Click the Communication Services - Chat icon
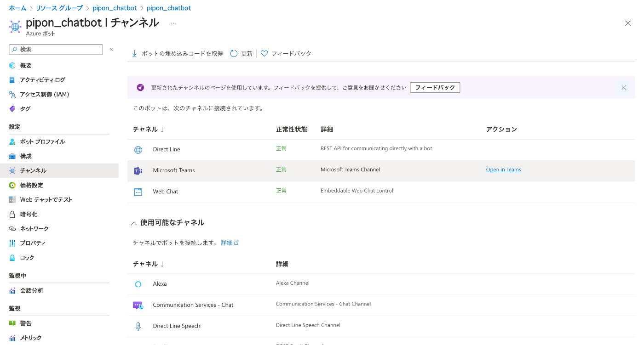The height and width of the screenshot is (345, 644). (x=138, y=305)
